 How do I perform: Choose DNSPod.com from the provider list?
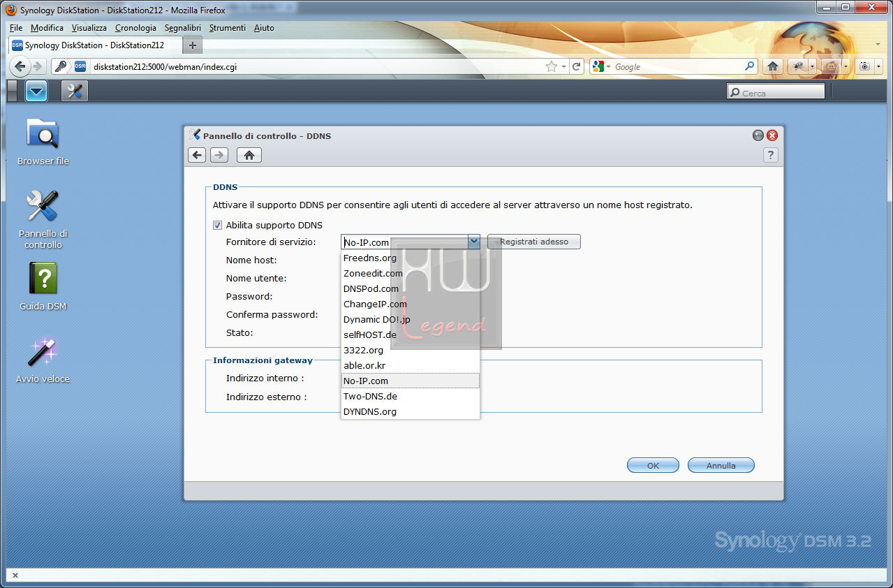(x=411, y=288)
